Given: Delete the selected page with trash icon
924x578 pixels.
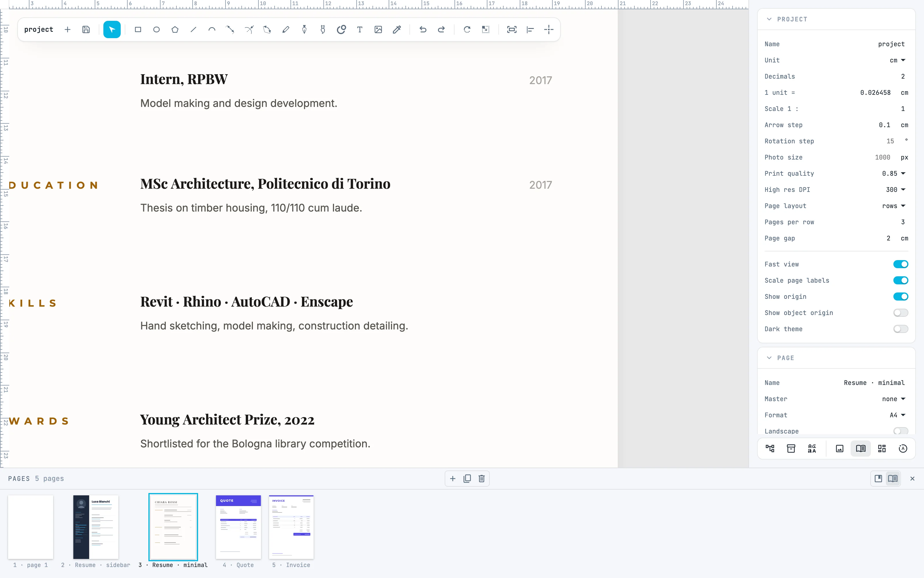Looking at the screenshot, I should (x=481, y=479).
